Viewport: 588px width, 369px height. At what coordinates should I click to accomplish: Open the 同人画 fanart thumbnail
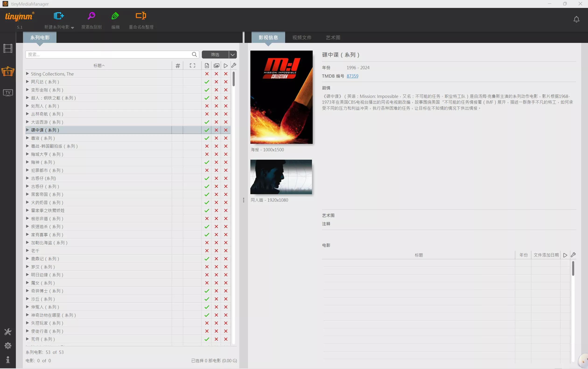coord(281,177)
